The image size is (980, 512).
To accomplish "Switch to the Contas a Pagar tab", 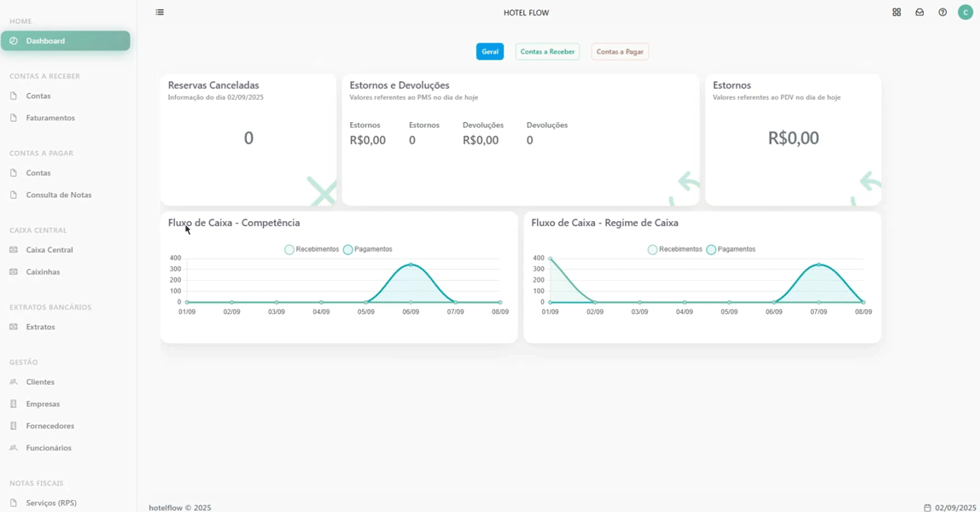I will (x=620, y=52).
